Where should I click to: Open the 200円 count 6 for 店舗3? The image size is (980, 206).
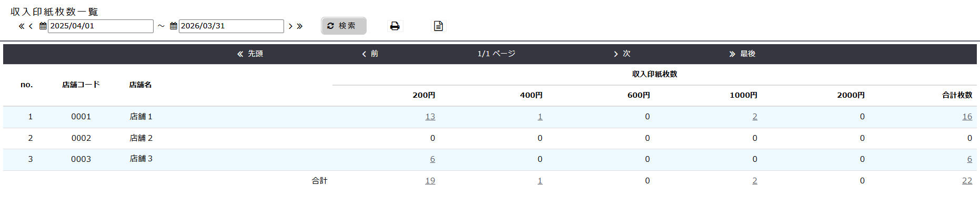pyautogui.click(x=432, y=159)
